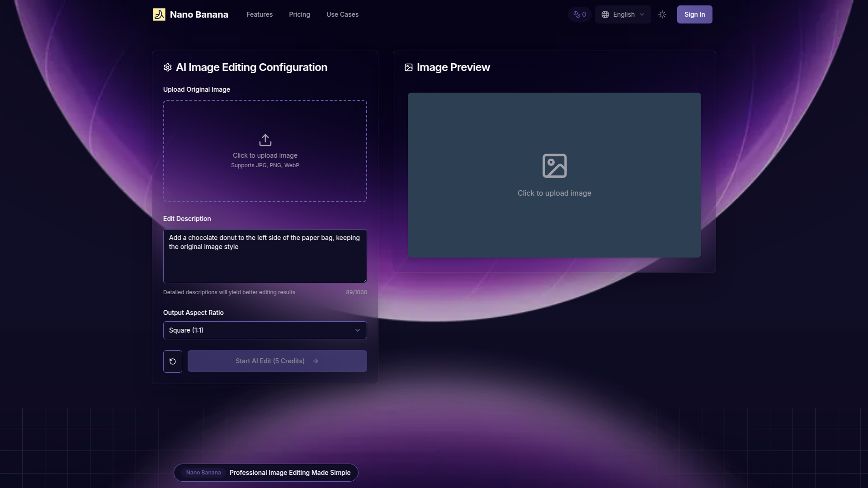Go to the Pricing page
868x488 pixels.
point(299,14)
